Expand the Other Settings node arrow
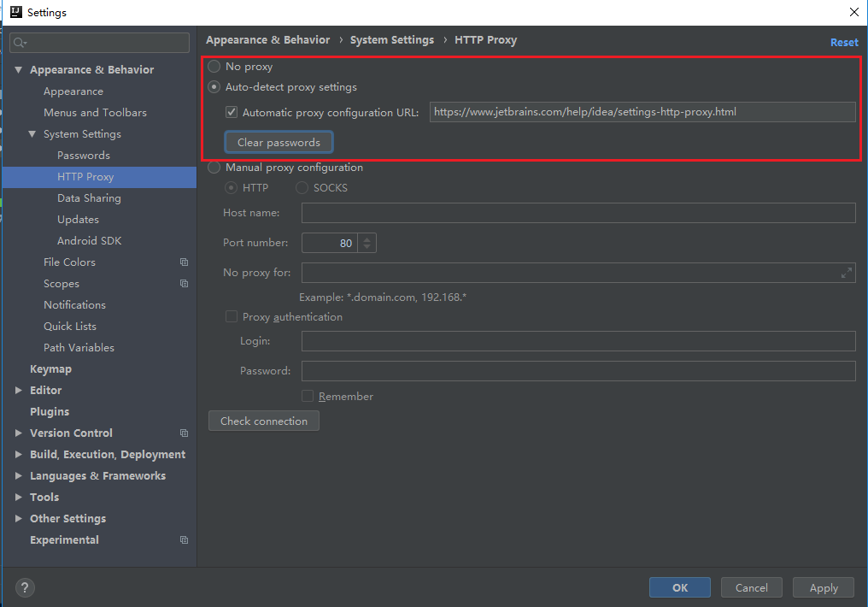Image resolution: width=868 pixels, height=607 pixels. pyautogui.click(x=18, y=519)
